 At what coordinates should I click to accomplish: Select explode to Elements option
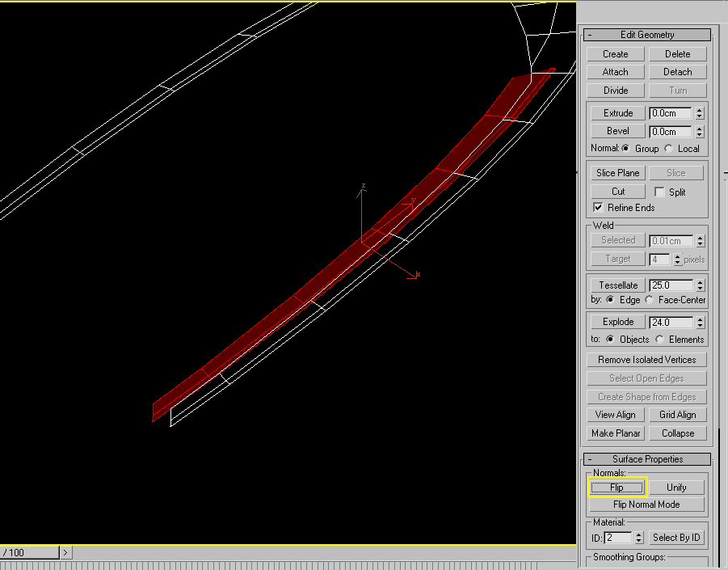659,339
